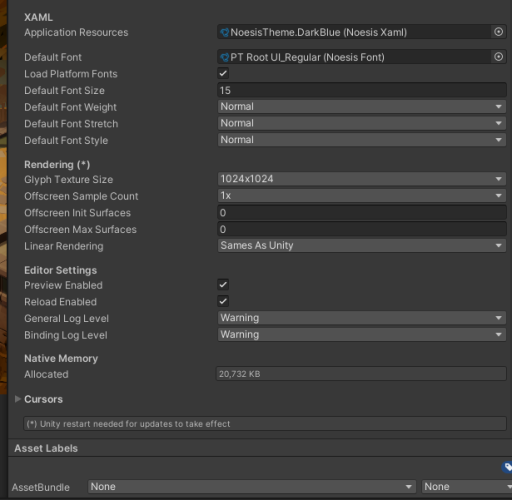Click the Native Memory heading
The image size is (512, 500).
pos(61,358)
